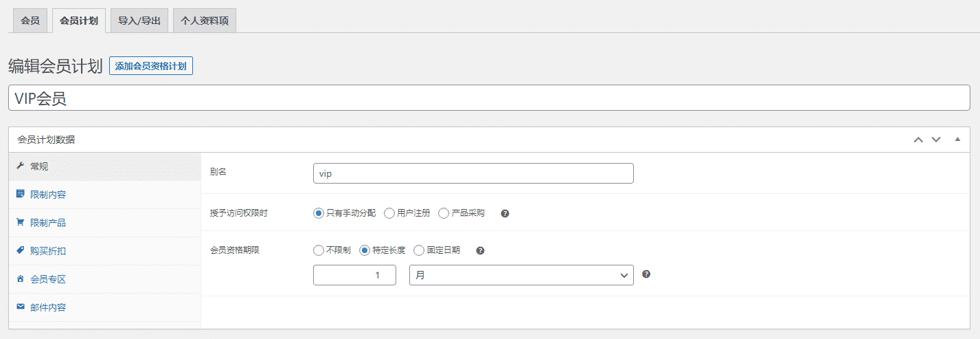Click the 别名 label
Screen dimensions: 980x339
[x=218, y=172]
